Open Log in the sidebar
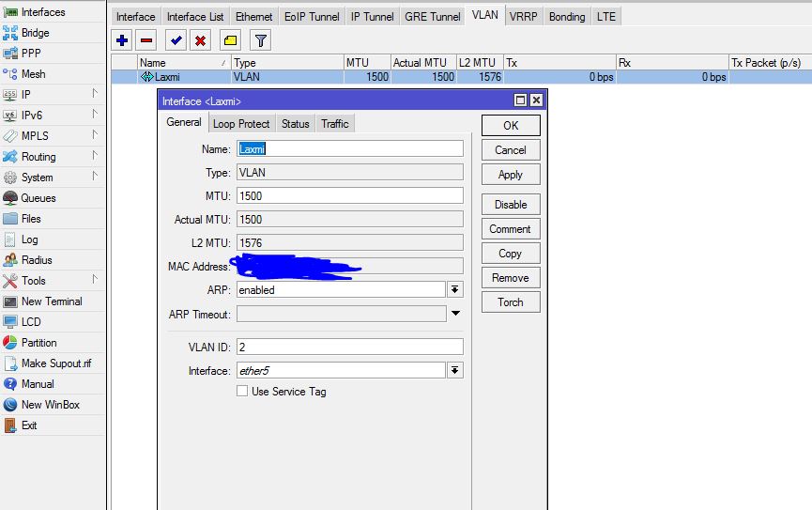Screen dimensions: 812x510 pos(52,240)
